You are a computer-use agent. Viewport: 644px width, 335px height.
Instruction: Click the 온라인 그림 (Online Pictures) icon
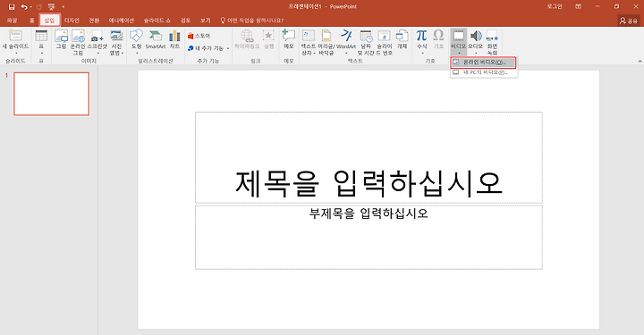click(x=78, y=42)
